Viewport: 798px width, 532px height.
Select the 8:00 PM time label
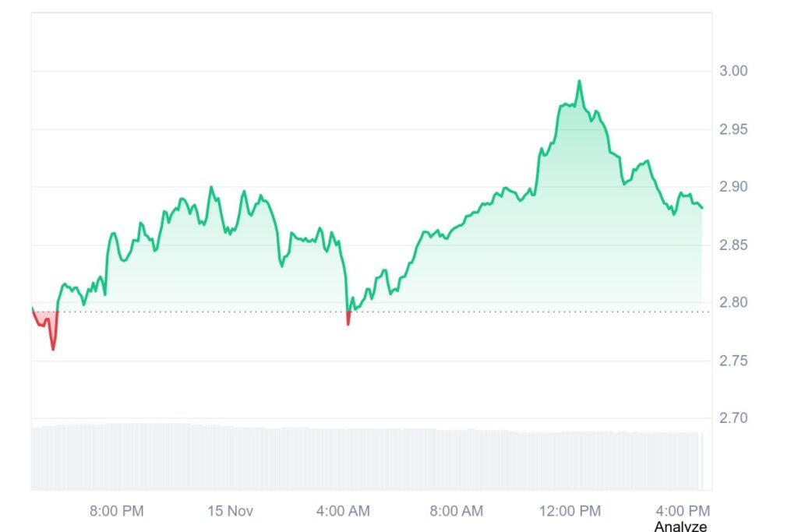[117, 511]
